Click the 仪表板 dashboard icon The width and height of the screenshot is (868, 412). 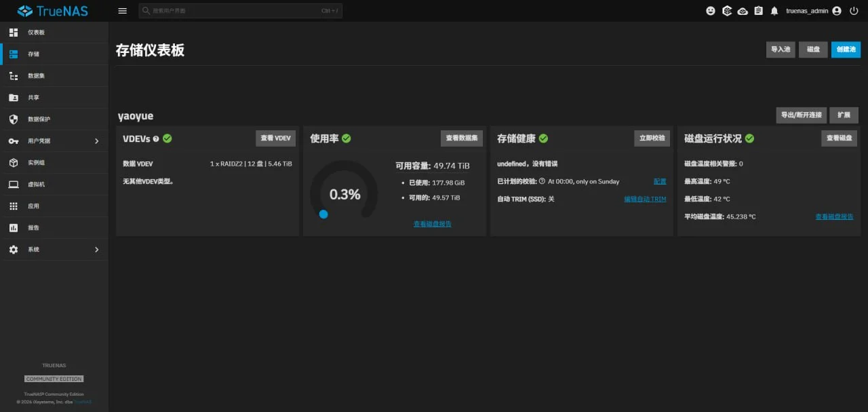[x=14, y=33]
